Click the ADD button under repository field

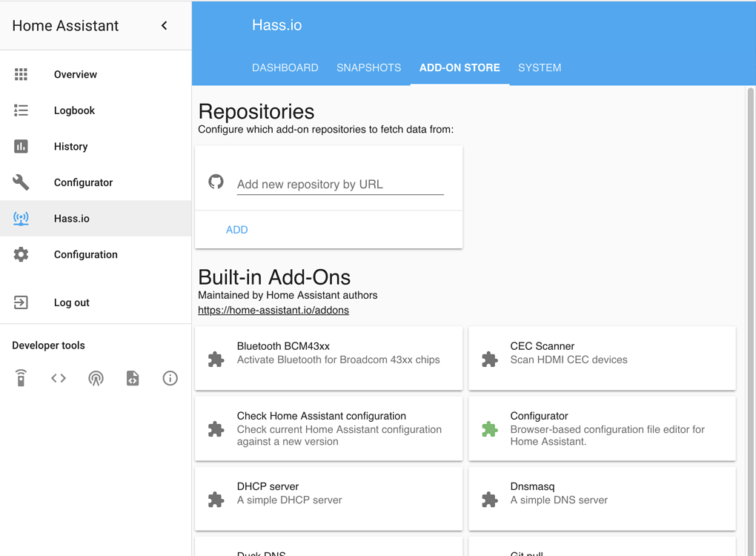[236, 230]
